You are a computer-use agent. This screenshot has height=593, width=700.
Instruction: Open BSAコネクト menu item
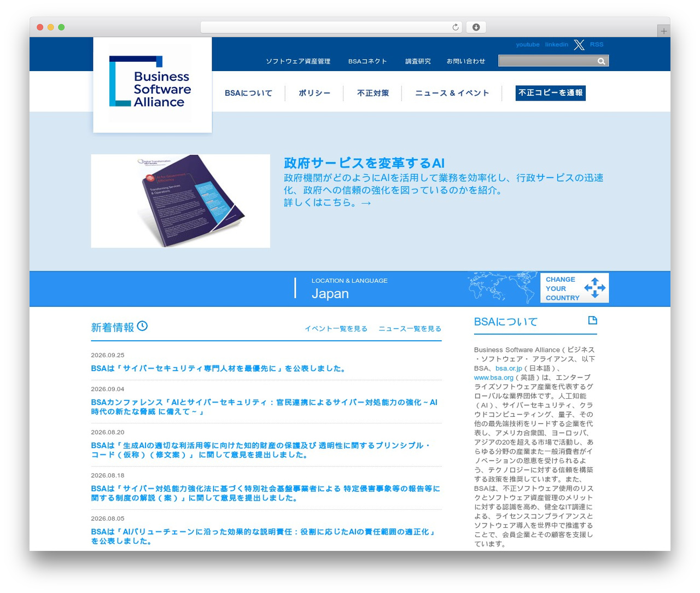(x=367, y=61)
